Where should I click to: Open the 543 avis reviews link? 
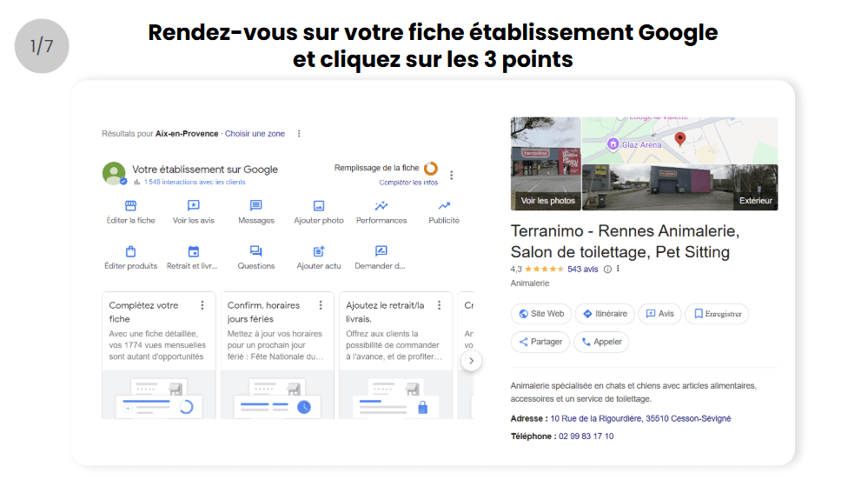click(582, 270)
